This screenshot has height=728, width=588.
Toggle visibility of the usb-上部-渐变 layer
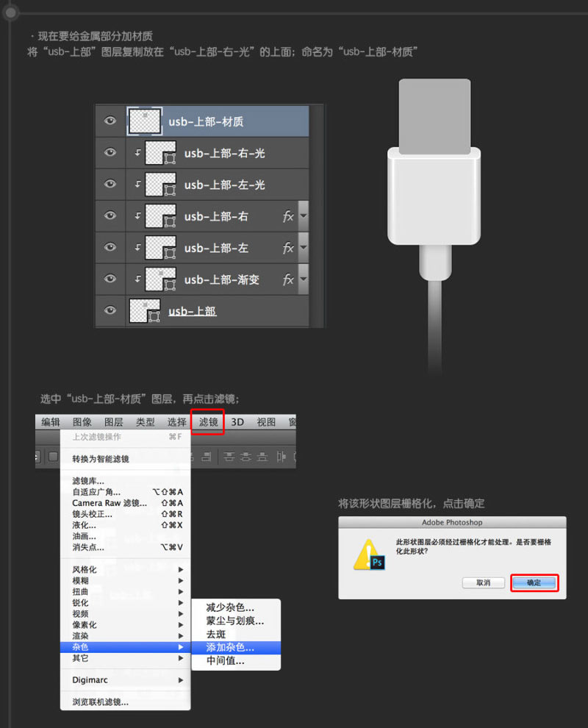[110, 279]
